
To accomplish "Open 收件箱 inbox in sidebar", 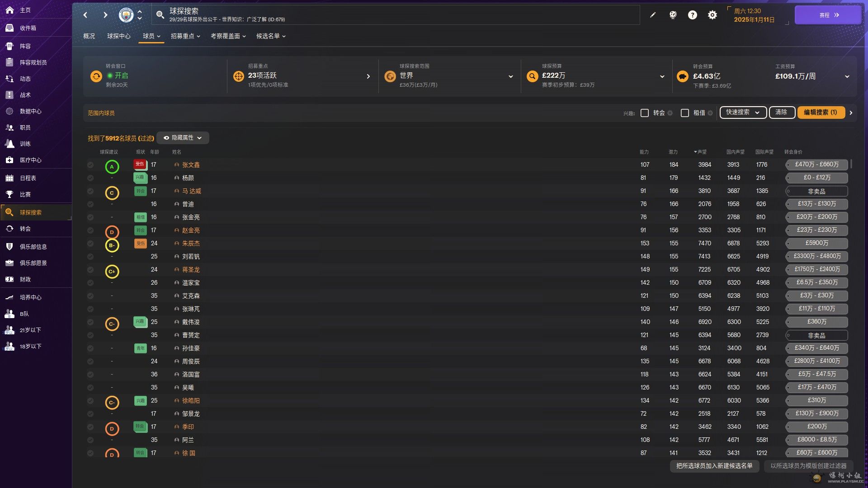I will point(28,28).
